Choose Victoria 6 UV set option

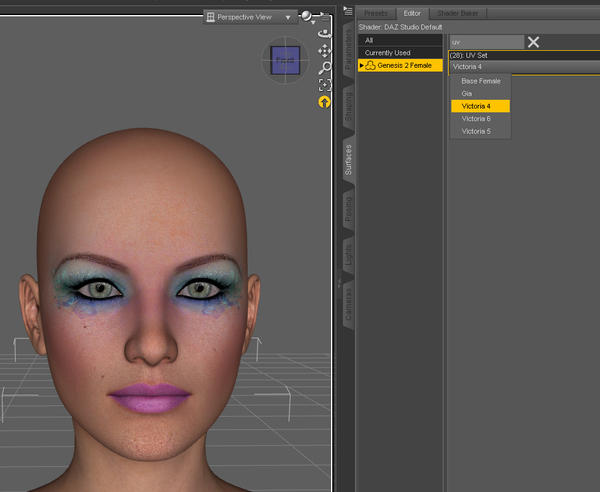[x=481, y=119]
